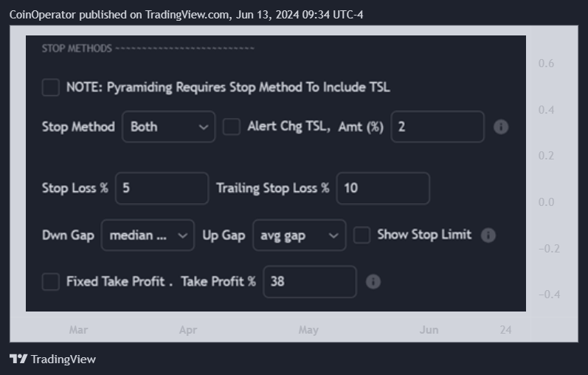This screenshot has height=375, width=588.
Task: Click the Take Profit % field showing 38
Action: [310, 281]
